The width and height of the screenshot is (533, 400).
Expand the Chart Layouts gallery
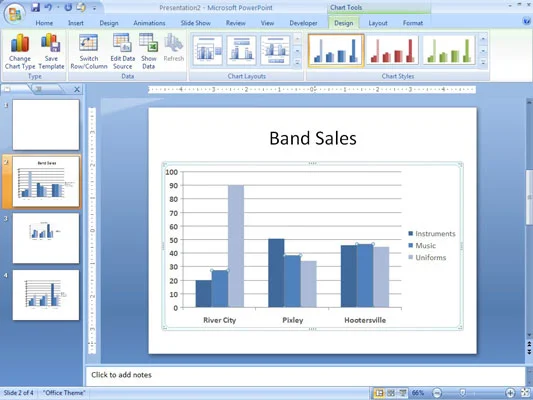[x=297, y=63]
